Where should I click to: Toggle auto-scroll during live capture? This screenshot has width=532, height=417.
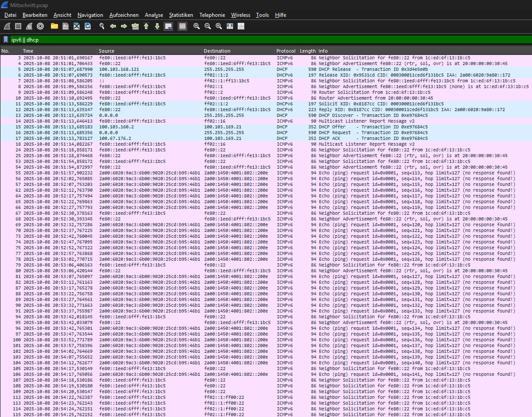(x=168, y=26)
